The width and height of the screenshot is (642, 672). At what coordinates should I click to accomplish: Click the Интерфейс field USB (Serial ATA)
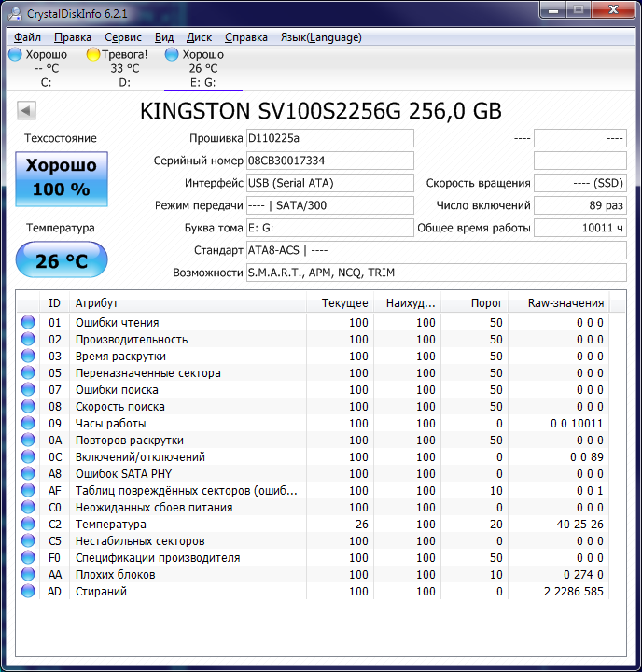point(330,183)
